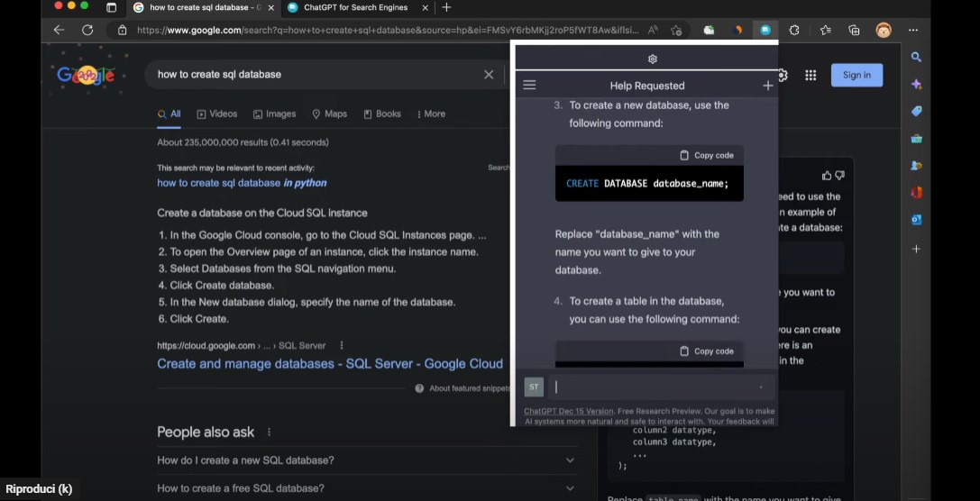Open the ChatGPT Dec 15 Version link
This screenshot has height=501, width=980.
569,411
